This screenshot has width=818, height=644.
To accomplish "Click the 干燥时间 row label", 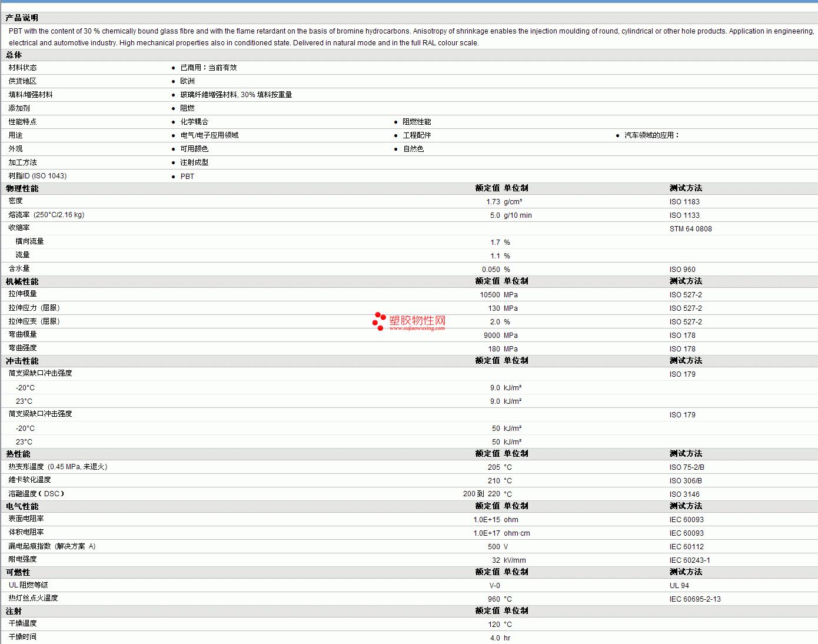I will coord(22,637).
